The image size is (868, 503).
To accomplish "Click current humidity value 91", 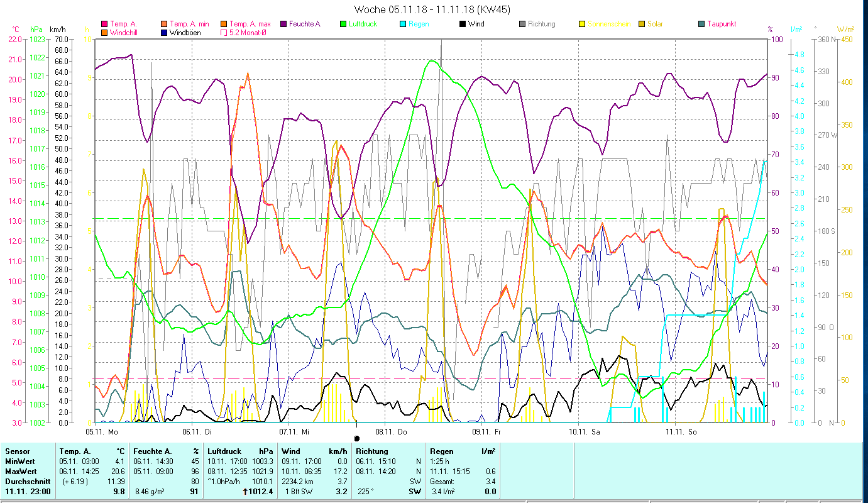I will (x=195, y=492).
